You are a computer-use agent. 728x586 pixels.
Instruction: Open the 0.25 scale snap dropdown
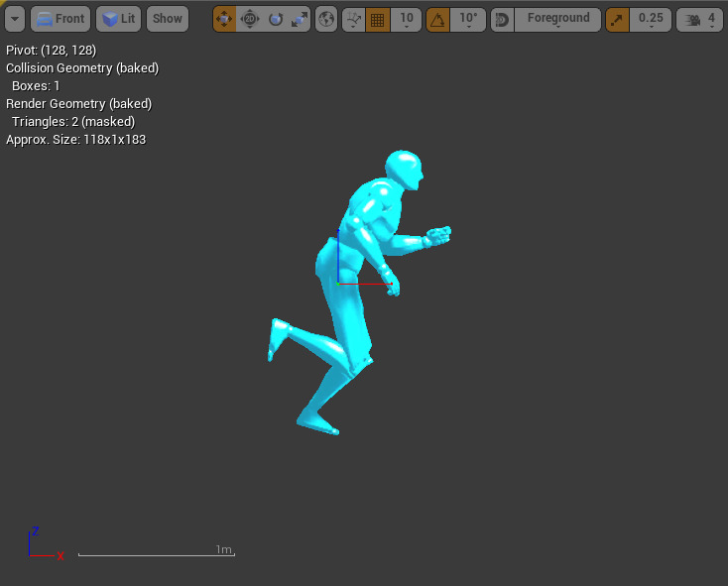(651, 19)
